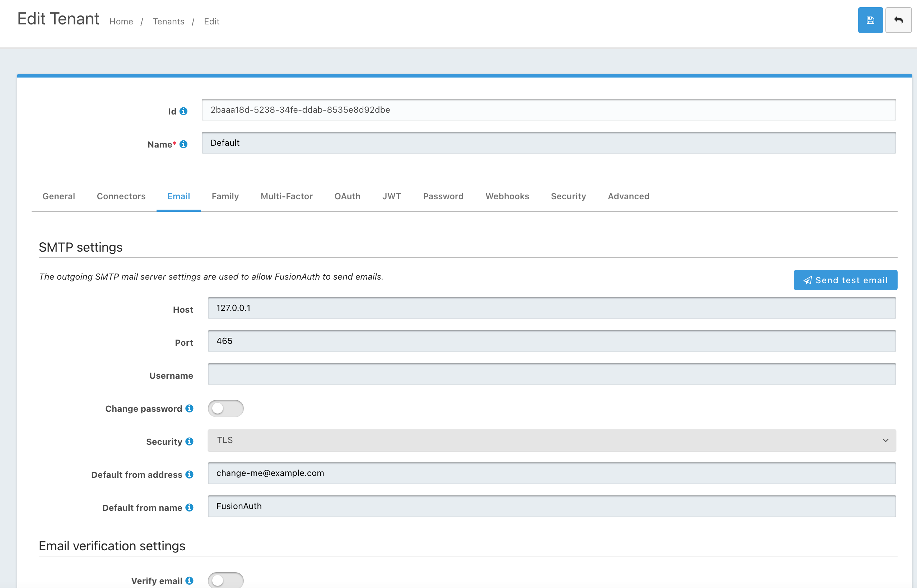
Task: Open the Change password info icon
Action: [190, 409]
